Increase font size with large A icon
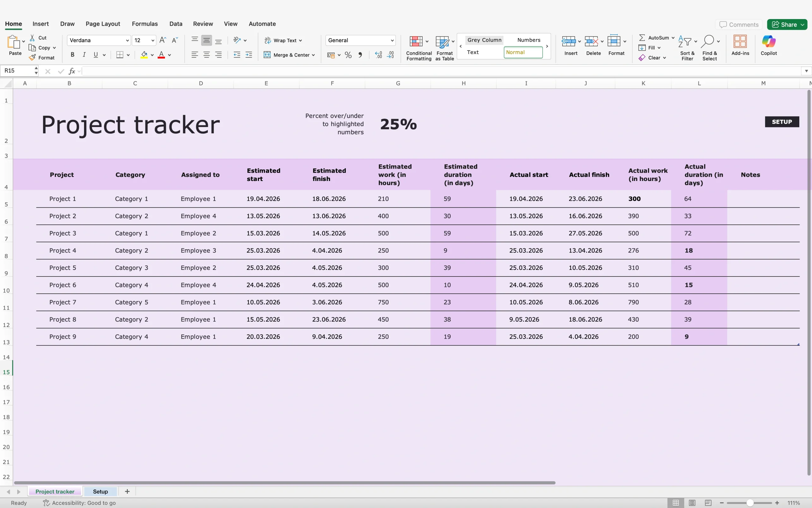The image size is (812, 508). click(163, 40)
